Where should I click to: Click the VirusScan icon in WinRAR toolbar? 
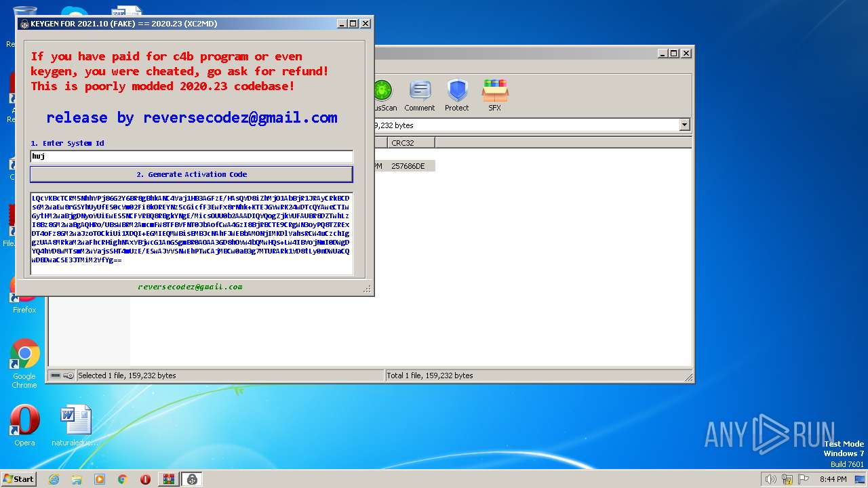384,96
